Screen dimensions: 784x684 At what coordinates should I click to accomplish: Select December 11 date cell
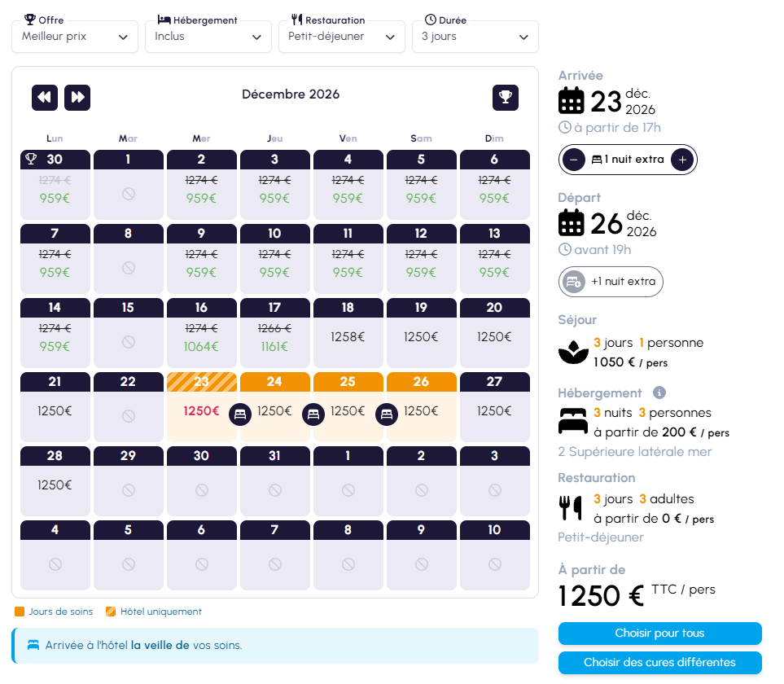click(348, 258)
